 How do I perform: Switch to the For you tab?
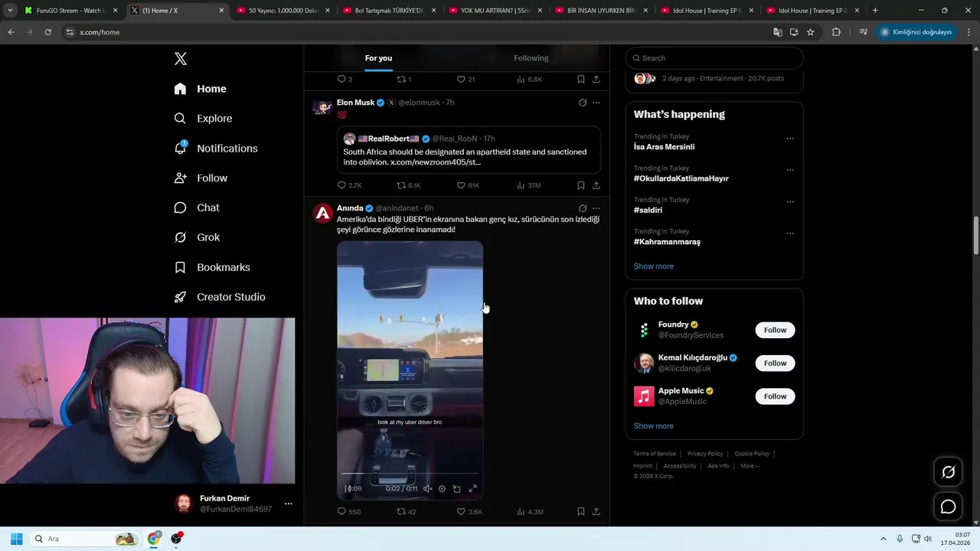[x=378, y=58]
